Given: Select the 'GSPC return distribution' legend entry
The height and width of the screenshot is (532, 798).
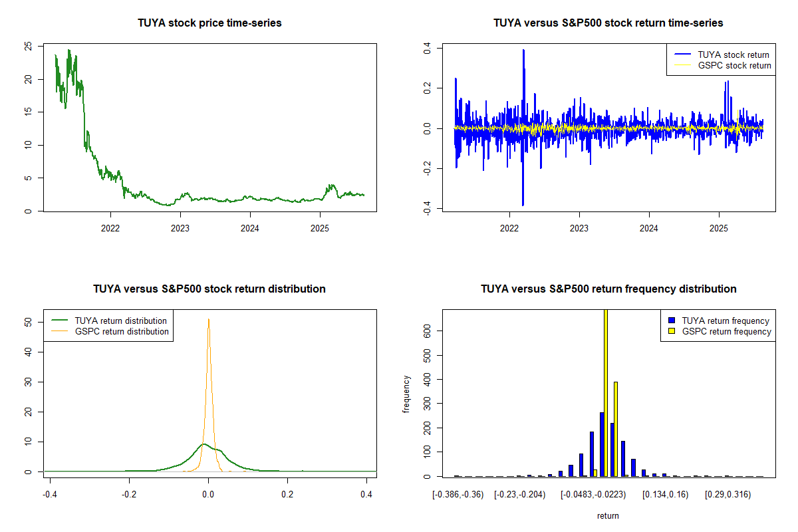Looking at the screenshot, I should coord(122,331).
